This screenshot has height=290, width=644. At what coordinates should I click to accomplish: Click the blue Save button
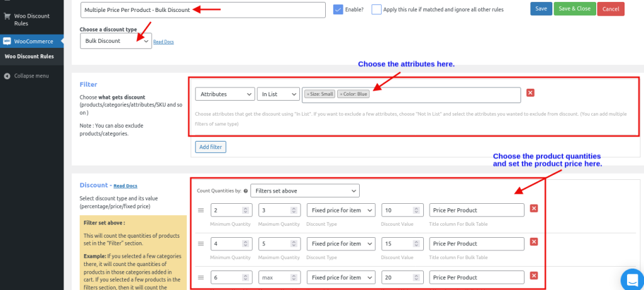click(541, 9)
